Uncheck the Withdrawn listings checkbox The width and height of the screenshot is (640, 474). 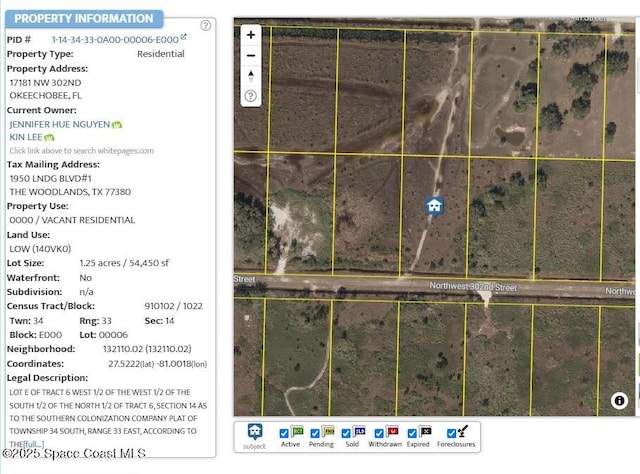379,433
